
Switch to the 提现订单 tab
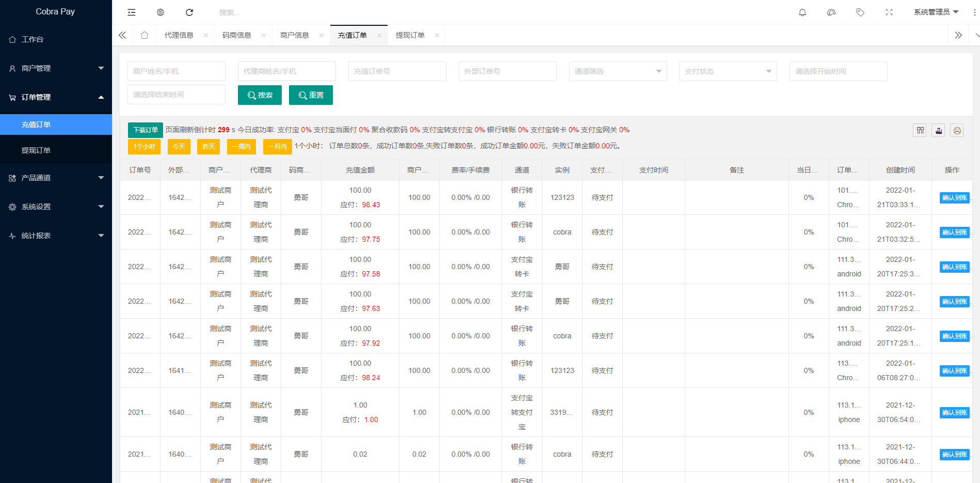click(x=410, y=35)
